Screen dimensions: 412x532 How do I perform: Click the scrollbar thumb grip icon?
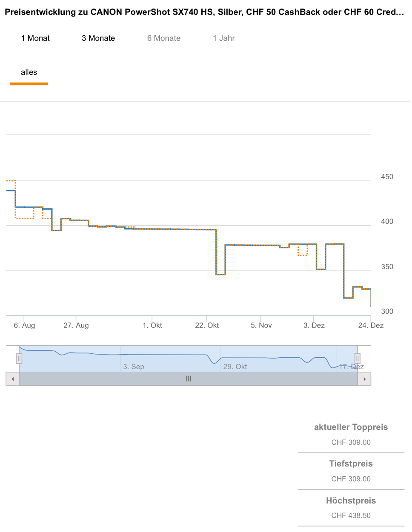click(188, 379)
